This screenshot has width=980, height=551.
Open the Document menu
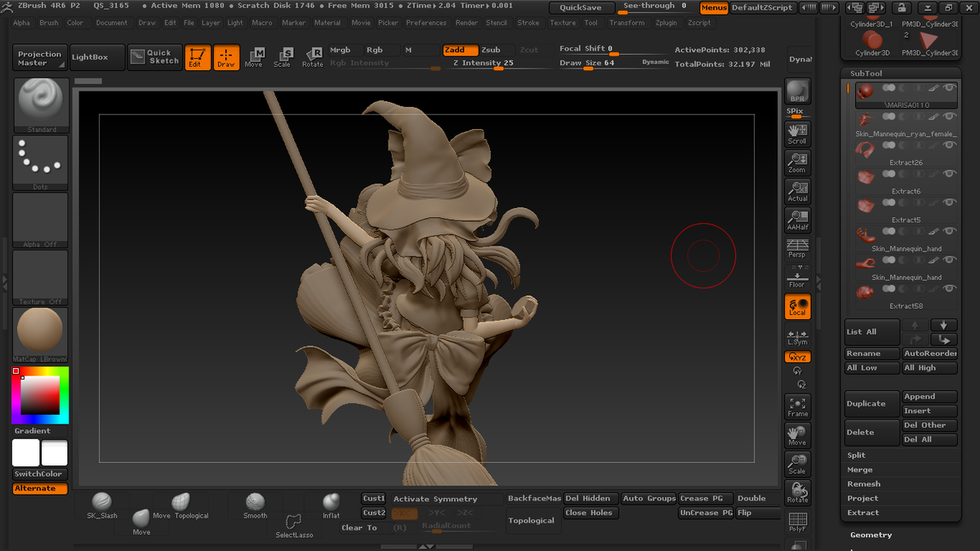(x=112, y=23)
